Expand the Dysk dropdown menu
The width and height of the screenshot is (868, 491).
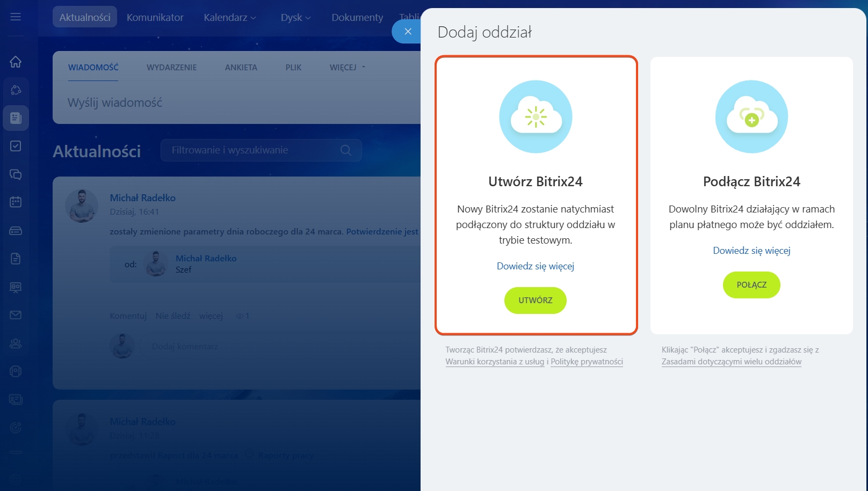point(295,18)
